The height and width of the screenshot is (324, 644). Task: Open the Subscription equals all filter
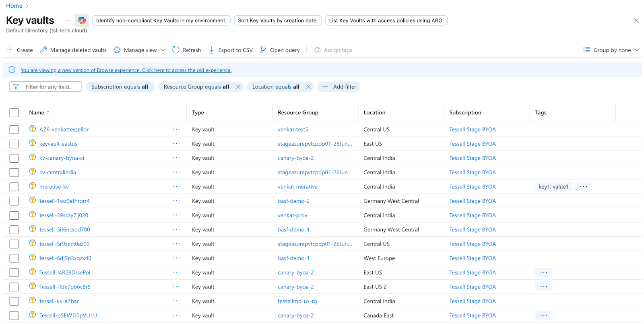click(x=120, y=87)
